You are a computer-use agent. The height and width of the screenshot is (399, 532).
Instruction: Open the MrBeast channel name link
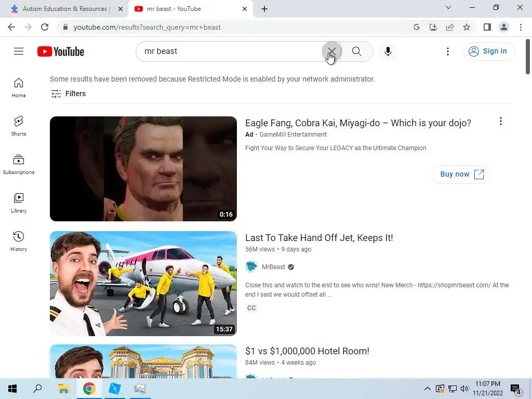(x=273, y=267)
